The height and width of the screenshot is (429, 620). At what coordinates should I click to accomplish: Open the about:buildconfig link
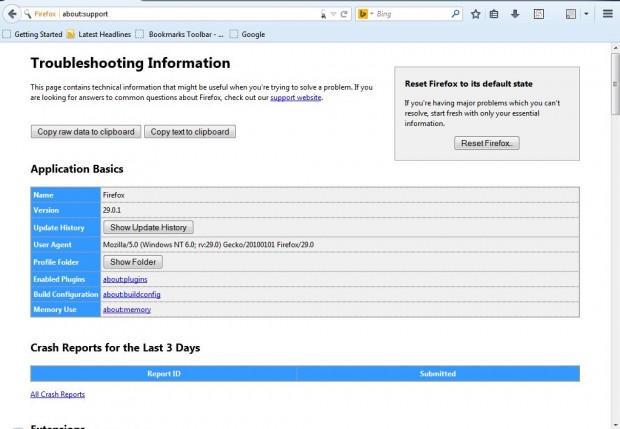pos(132,295)
